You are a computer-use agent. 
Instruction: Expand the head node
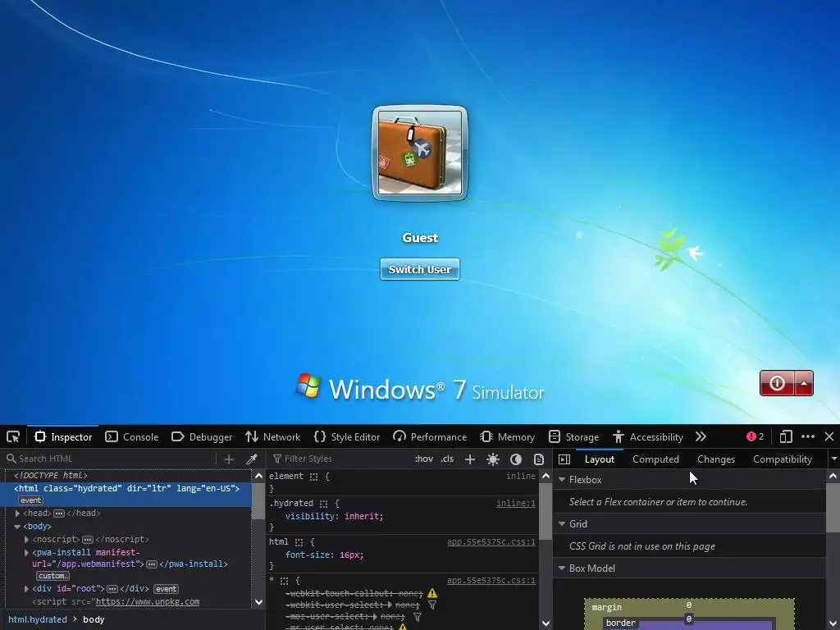pos(17,514)
